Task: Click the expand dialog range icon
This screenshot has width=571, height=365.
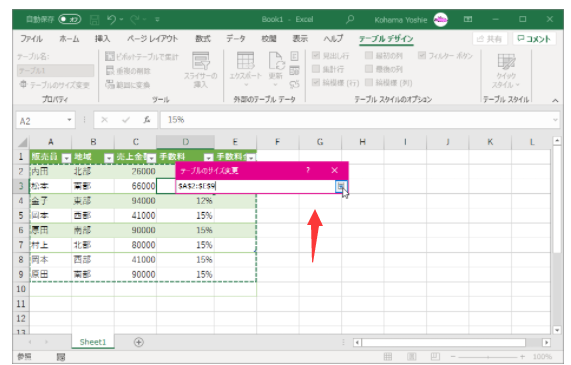Action: click(x=341, y=187)
